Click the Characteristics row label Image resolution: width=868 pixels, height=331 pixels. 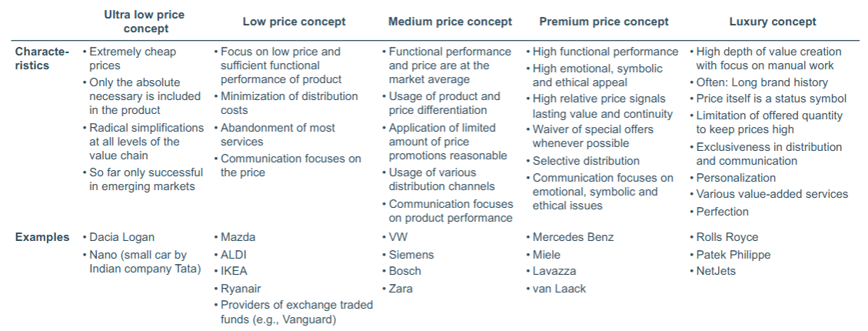tap(42, 59)
